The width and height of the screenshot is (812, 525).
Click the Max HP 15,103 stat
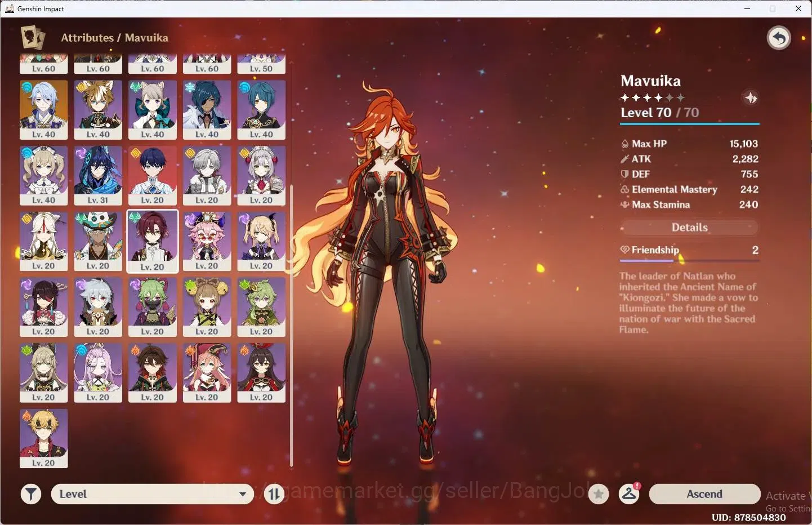pos(689,144)
